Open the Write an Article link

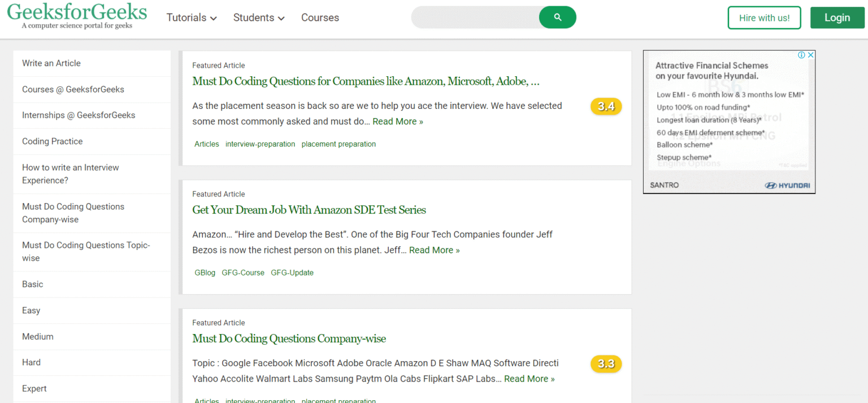[51, 63]
